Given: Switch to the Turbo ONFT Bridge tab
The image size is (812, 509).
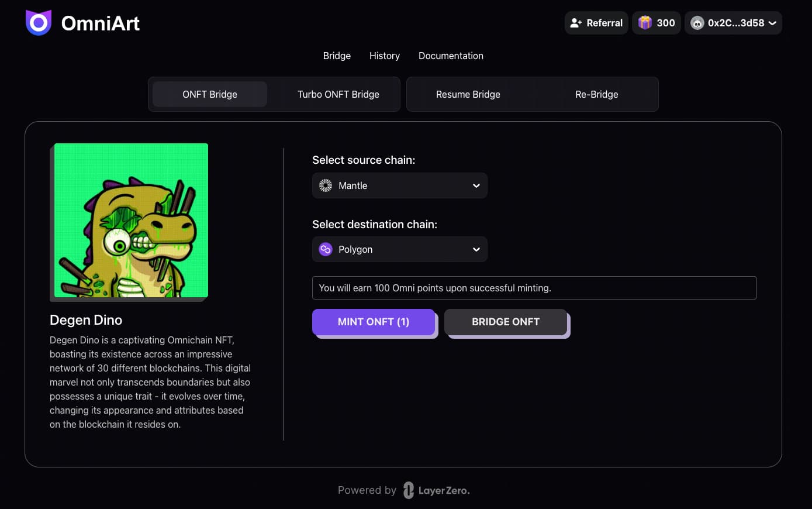Looking at the screenshot, I should point(338,94).
